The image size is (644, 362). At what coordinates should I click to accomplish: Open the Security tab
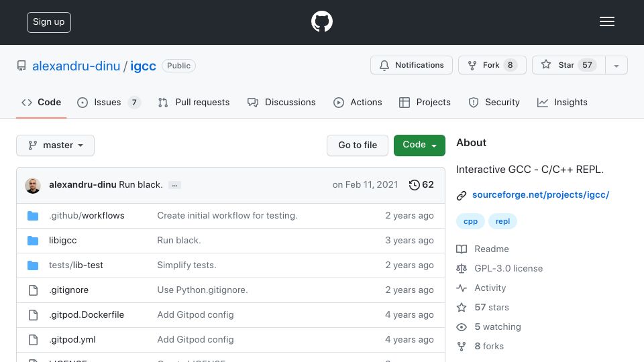(x=494, y=102)
